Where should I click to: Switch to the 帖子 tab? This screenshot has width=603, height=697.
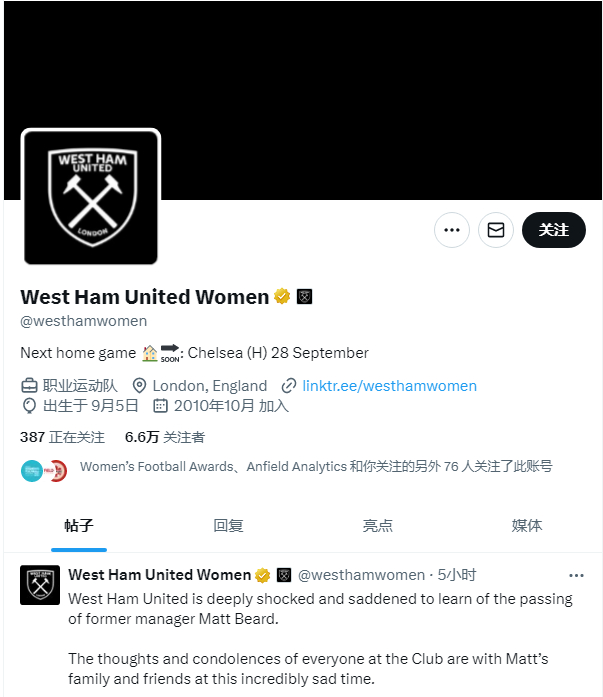[x=79, y=526]
